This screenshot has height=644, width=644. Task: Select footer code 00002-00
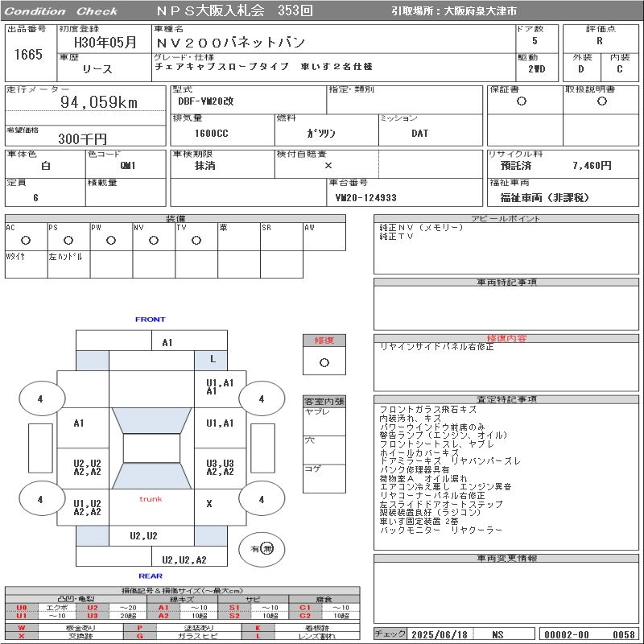pos(567,634)
